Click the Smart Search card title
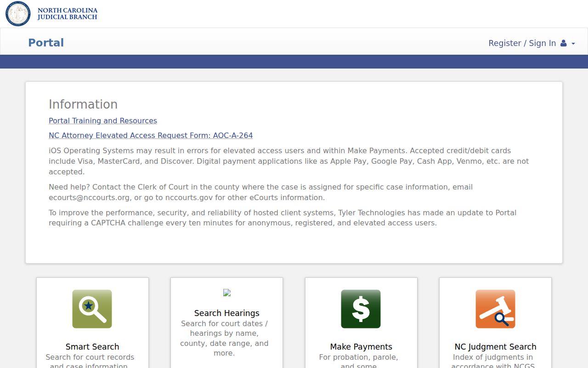 tap(92, 347)
